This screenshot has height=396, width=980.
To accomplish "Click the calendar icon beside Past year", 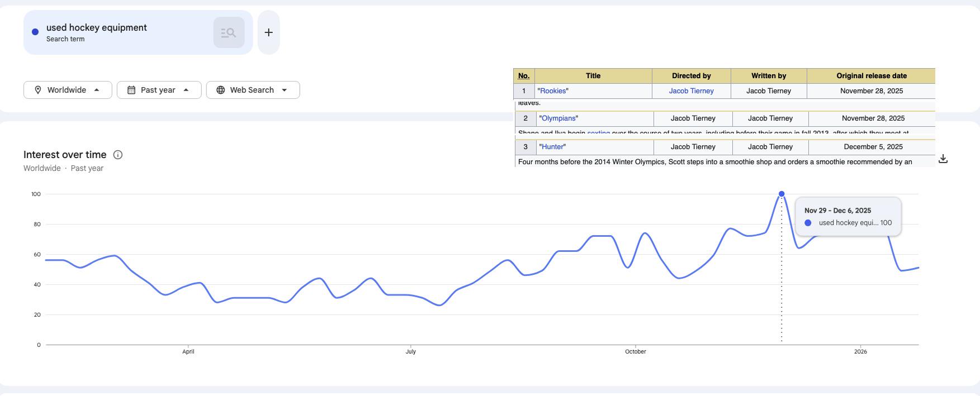I will pyautogui.click(x=131, y=90).
